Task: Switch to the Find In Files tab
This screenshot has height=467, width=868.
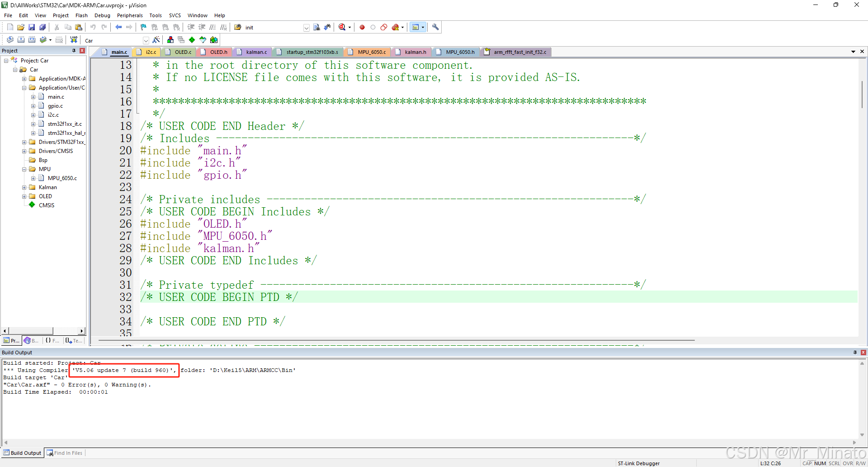Action: 65,453
